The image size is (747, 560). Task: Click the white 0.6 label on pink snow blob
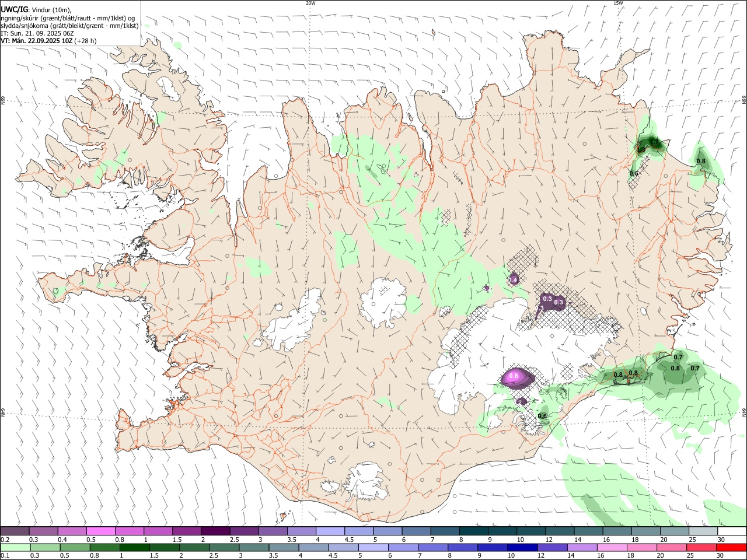pos(514,376)
